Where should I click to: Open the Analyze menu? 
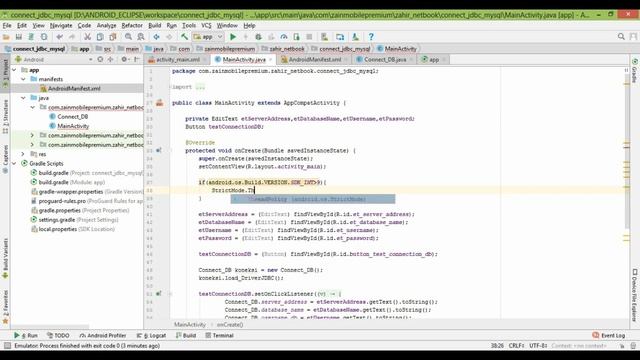(106, 25)
